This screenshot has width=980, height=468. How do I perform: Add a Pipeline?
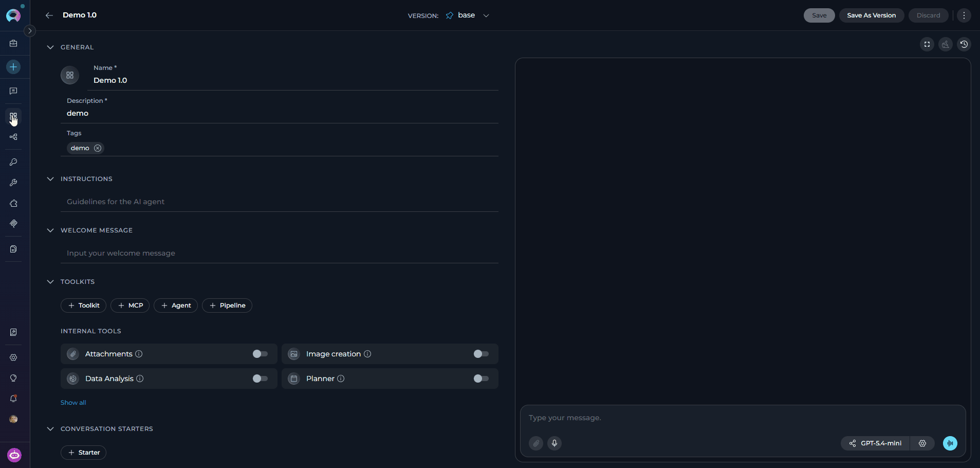tap(227, 305)
